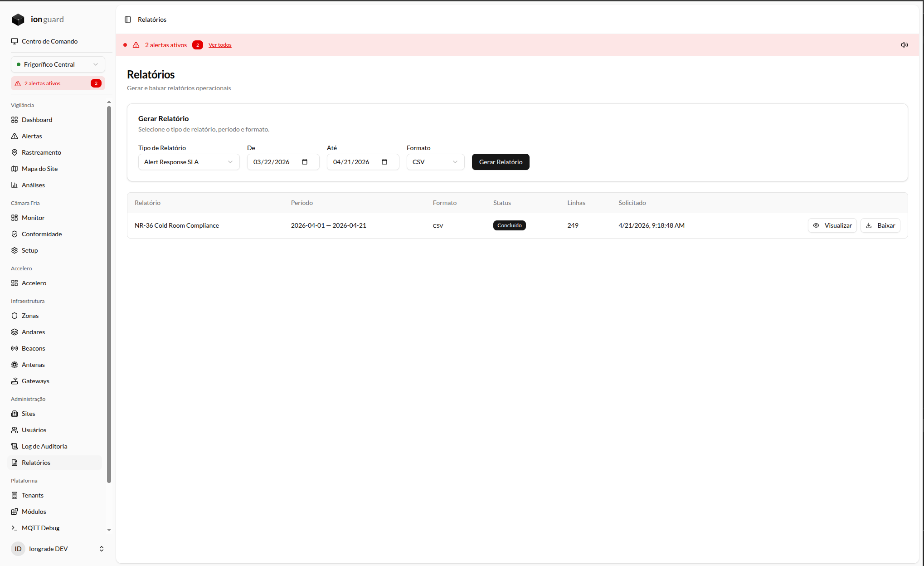The image size is (924, 566).
Task: Click NR-36 Cold Room Compliance cell
Action: pyautogui.click(x=177, y=225)
